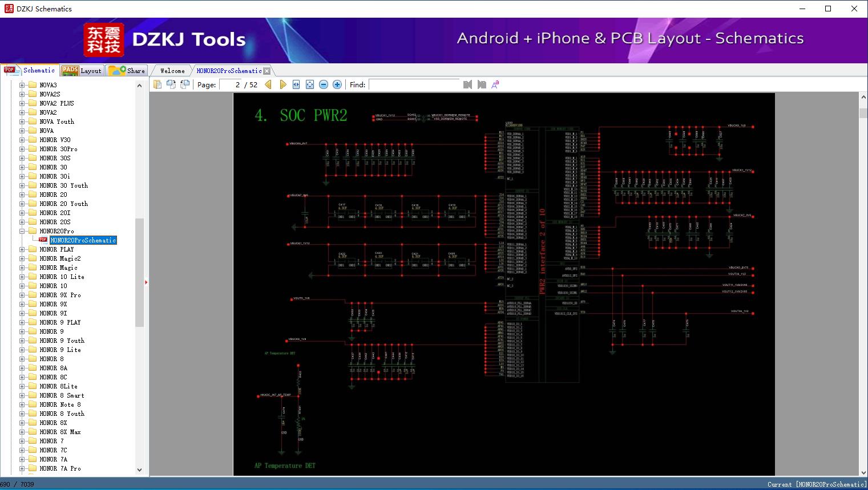
Task: Collapse the HONOR20Pro folder
Action: point(22,231)
